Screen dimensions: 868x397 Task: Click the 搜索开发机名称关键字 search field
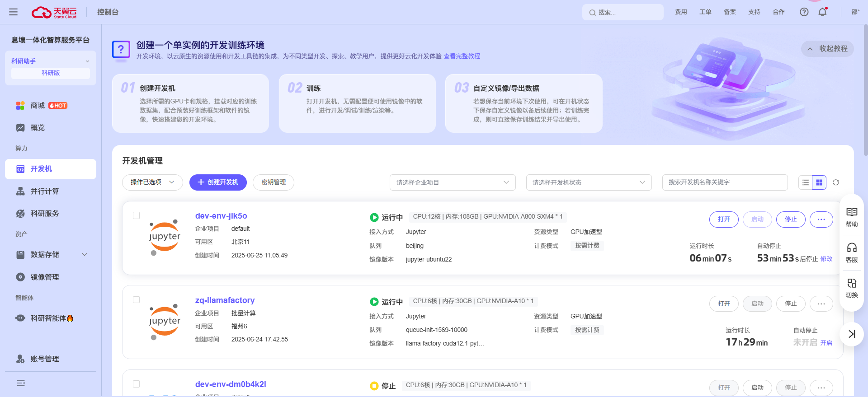pos(725,182)
